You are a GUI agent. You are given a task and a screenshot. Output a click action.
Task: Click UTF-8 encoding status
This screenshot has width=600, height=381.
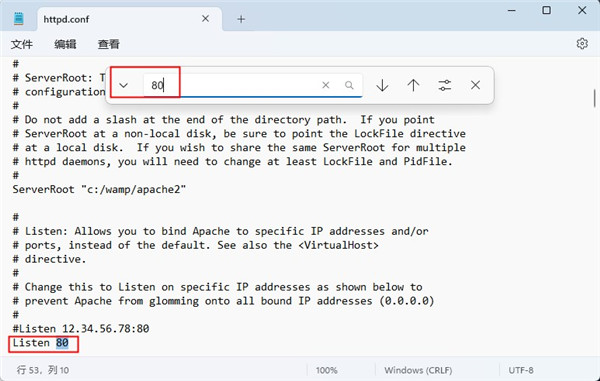click(x=521, y=370)
